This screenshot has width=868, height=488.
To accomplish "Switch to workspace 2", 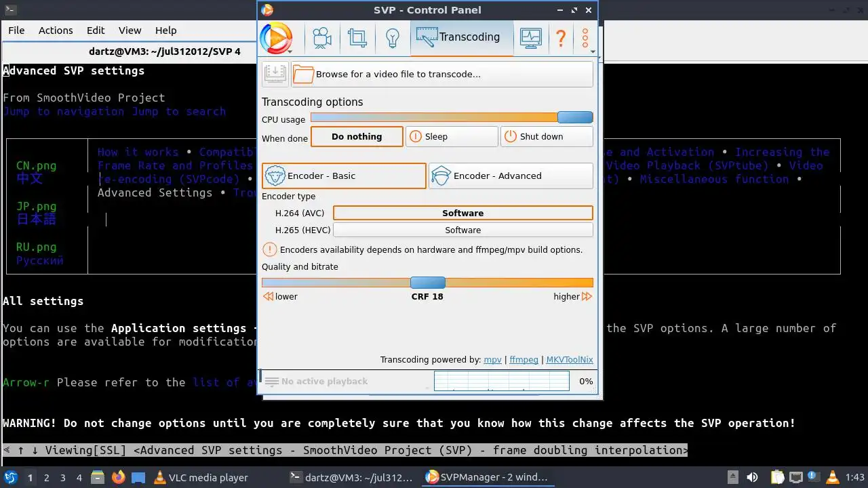I will tap(47, 477).
